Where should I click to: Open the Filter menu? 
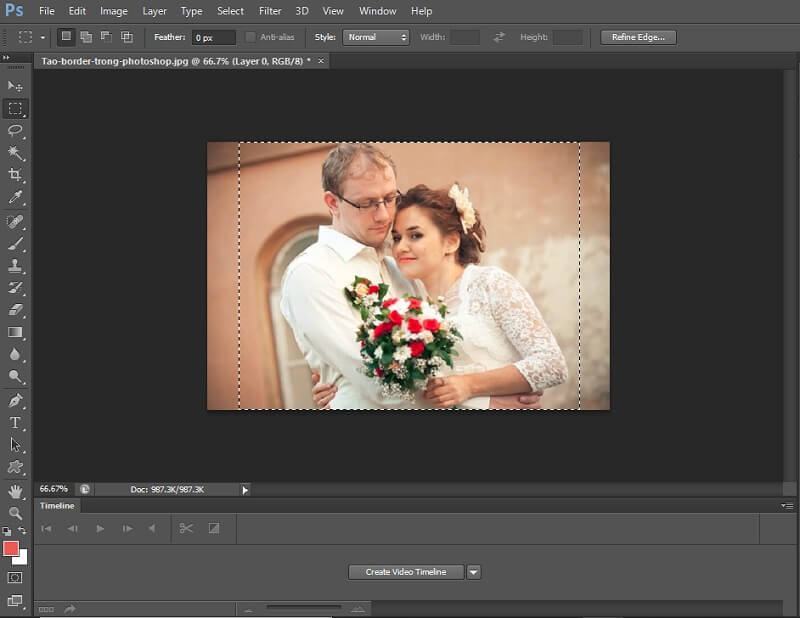[269, 11]
